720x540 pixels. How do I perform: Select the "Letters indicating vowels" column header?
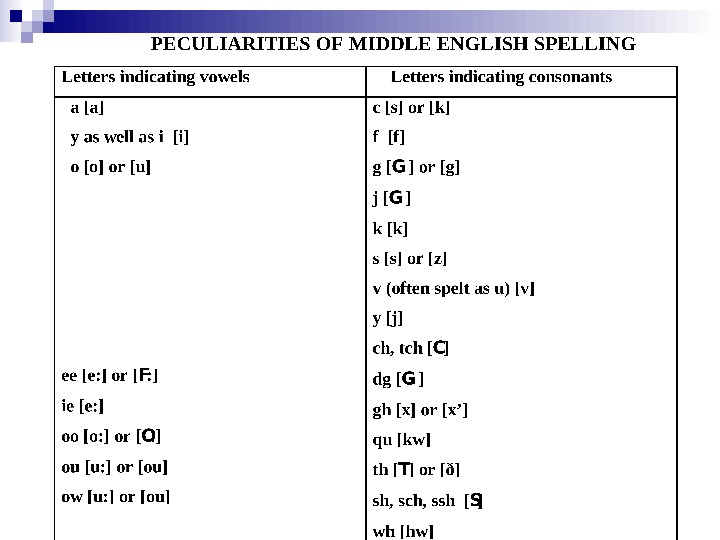[156, 77]
